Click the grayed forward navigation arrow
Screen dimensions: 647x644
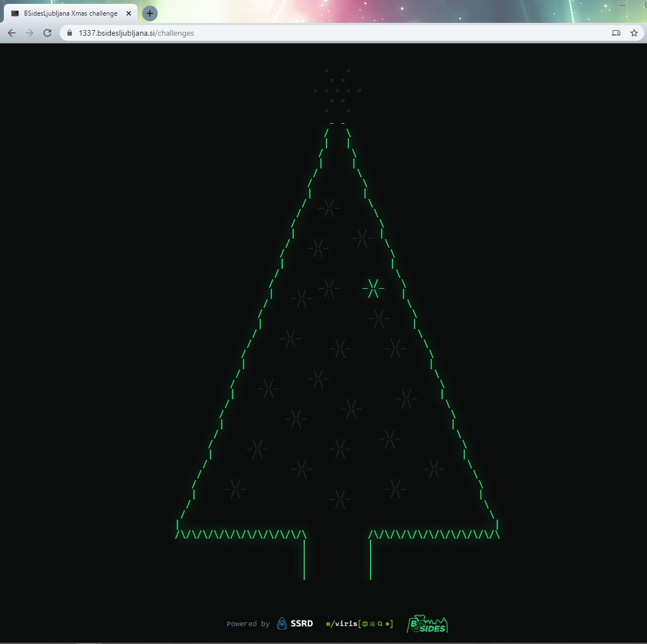[29, 33]
